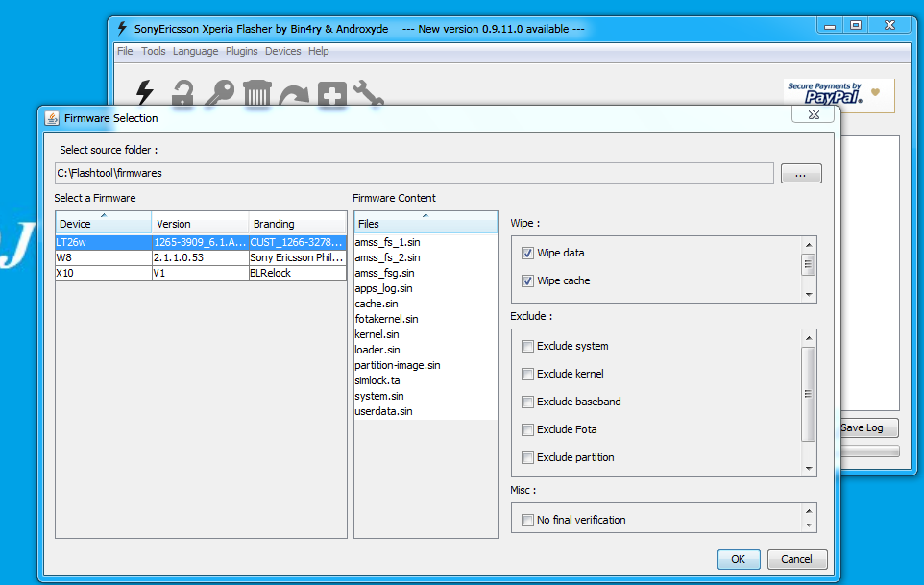The width and height of the screenshot is (924, 585).
Task: Select the X10 firmware row
Action: (x=201, y=273)
